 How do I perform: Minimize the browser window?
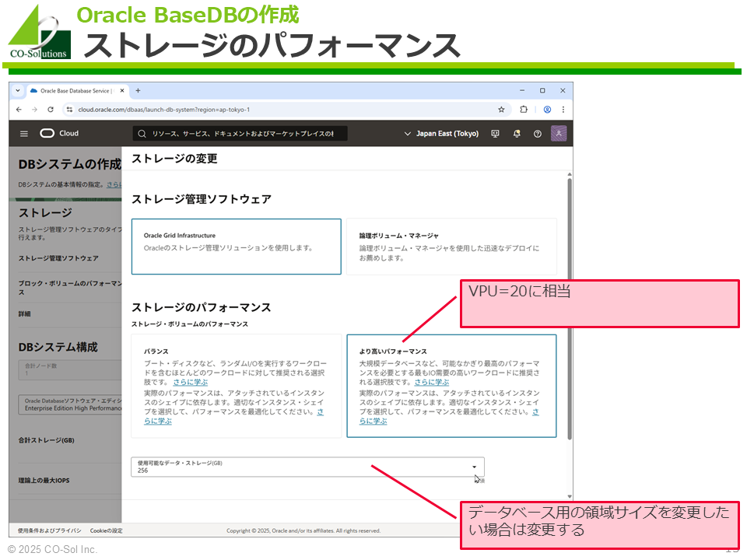point(522,90)
